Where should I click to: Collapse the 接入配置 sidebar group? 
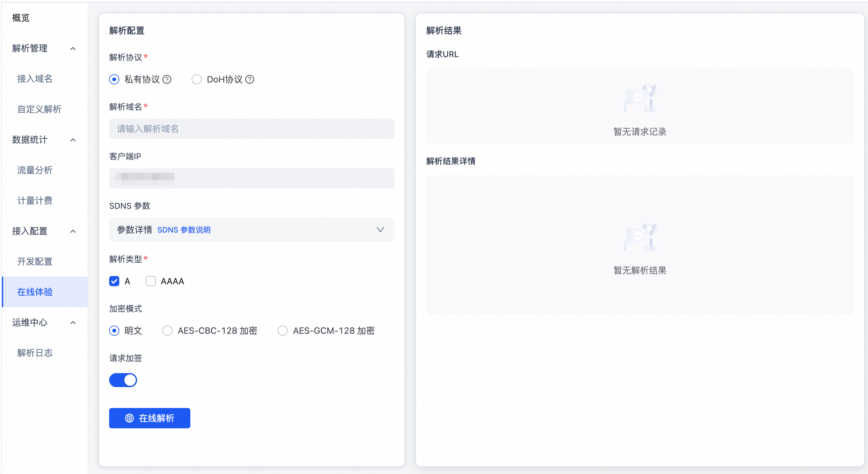(x=73, y=231)
